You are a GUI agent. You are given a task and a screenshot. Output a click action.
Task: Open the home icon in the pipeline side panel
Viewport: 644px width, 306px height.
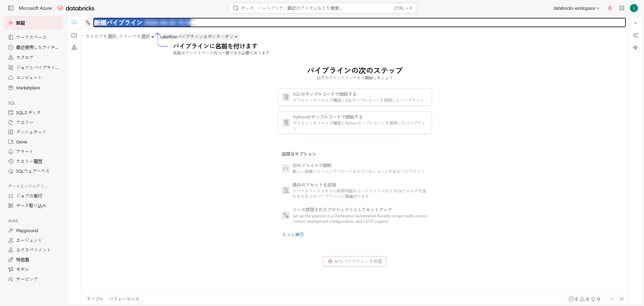tap(74, 22)
